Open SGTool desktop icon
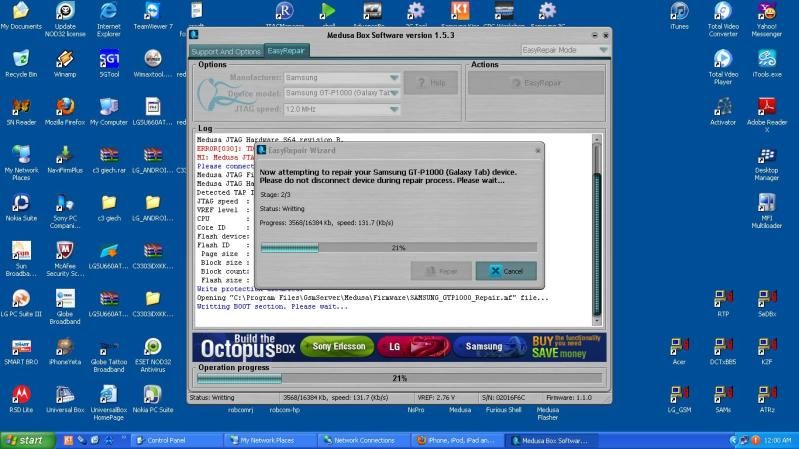 point(109,63)
